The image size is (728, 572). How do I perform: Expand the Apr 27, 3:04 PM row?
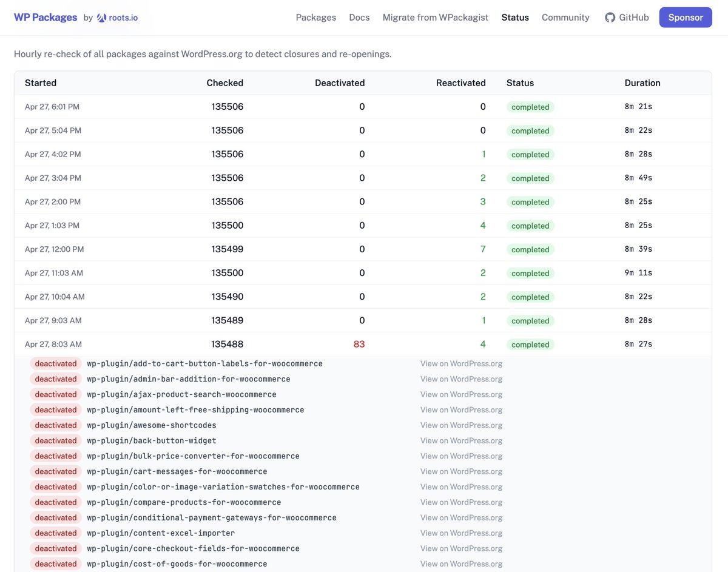363,178
